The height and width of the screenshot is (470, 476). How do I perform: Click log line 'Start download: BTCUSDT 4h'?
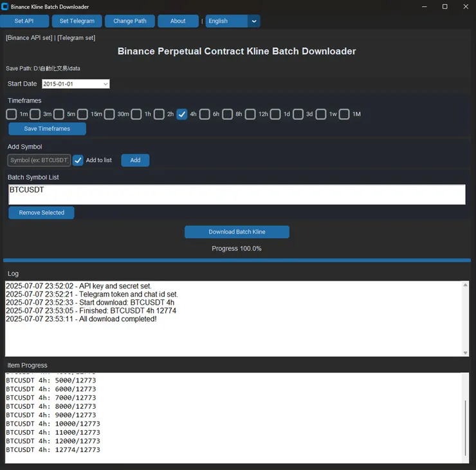click(90, 303)
